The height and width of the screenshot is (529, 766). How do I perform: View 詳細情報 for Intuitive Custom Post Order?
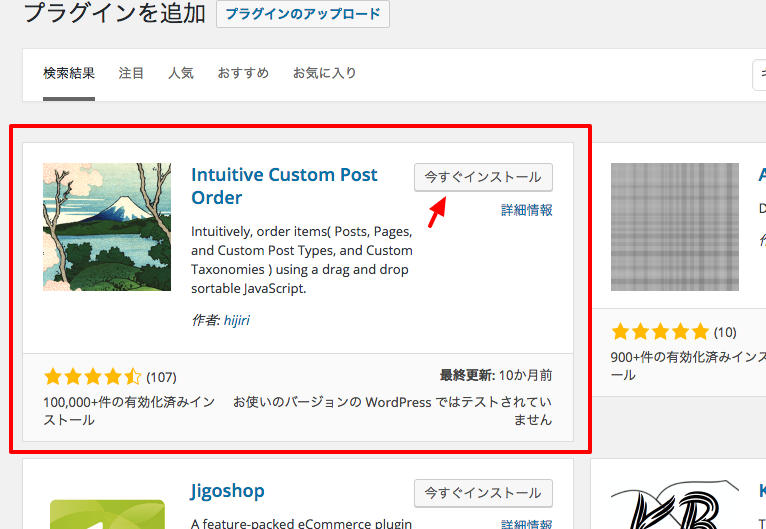click(x=527, y=211)
